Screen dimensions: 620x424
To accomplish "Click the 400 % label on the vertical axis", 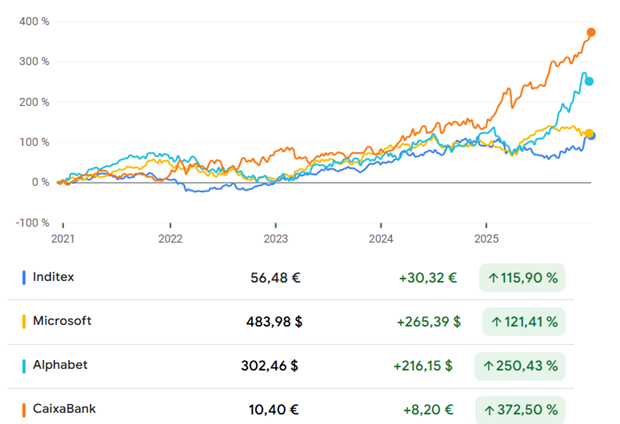I will (34, 21).
